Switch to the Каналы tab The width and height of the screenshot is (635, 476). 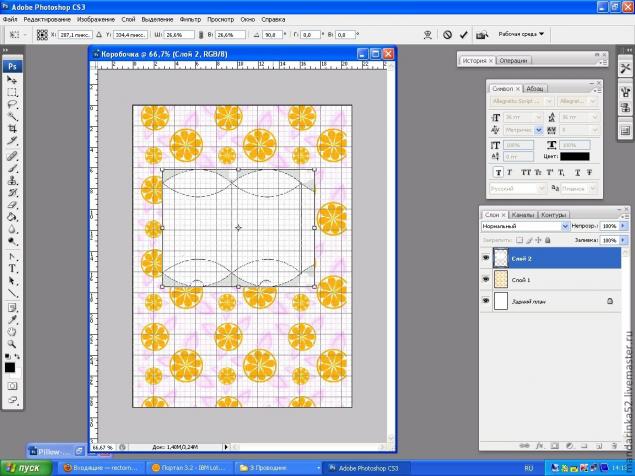(522, 215)
